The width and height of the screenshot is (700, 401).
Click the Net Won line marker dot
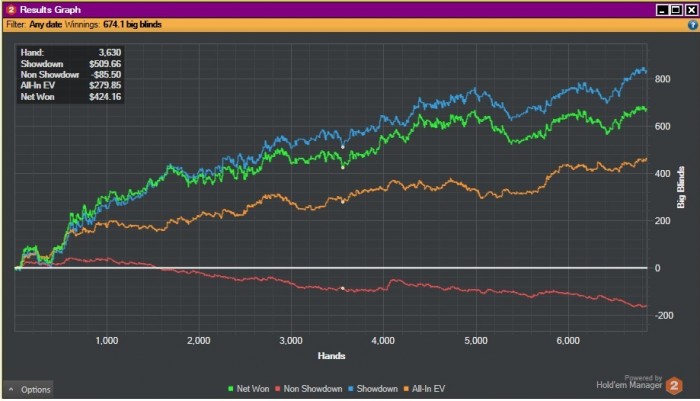343,167
